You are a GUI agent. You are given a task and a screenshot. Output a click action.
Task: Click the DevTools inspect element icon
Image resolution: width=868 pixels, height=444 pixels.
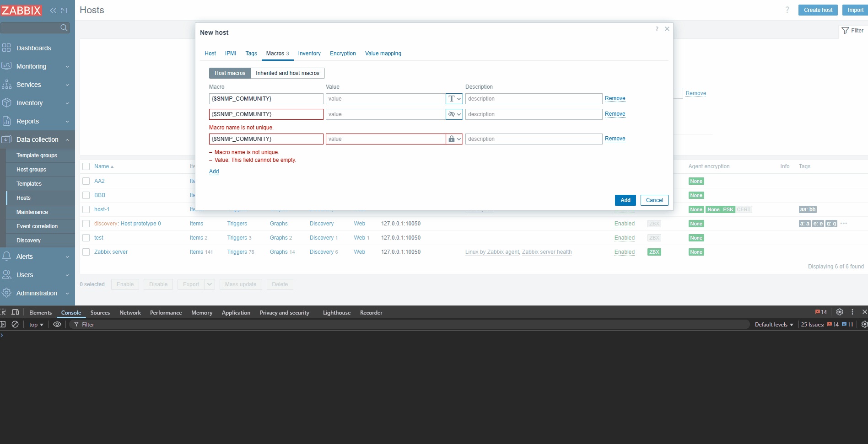point(3,312)
